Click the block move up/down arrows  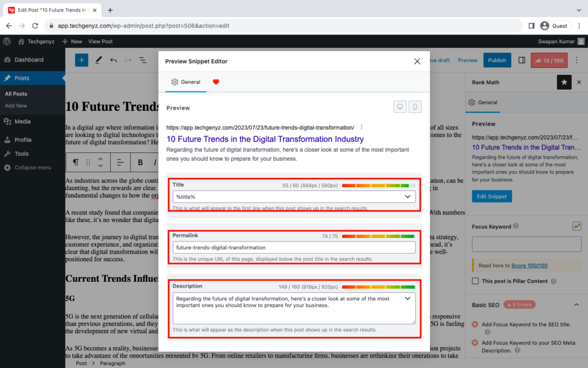(100, 162)
